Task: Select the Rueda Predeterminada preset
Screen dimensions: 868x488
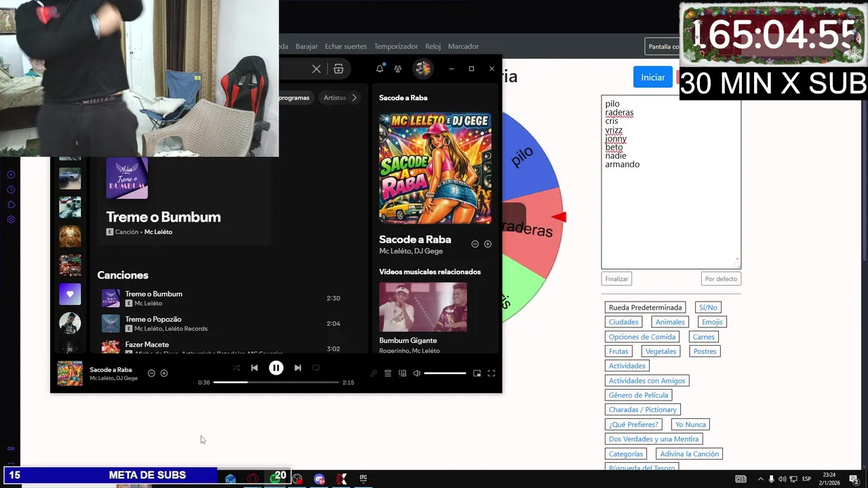Action: pos(645,308)
